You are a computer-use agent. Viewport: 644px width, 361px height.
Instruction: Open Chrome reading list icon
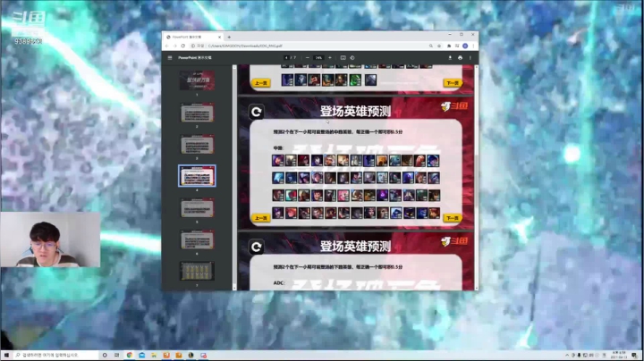coord(457,46)
